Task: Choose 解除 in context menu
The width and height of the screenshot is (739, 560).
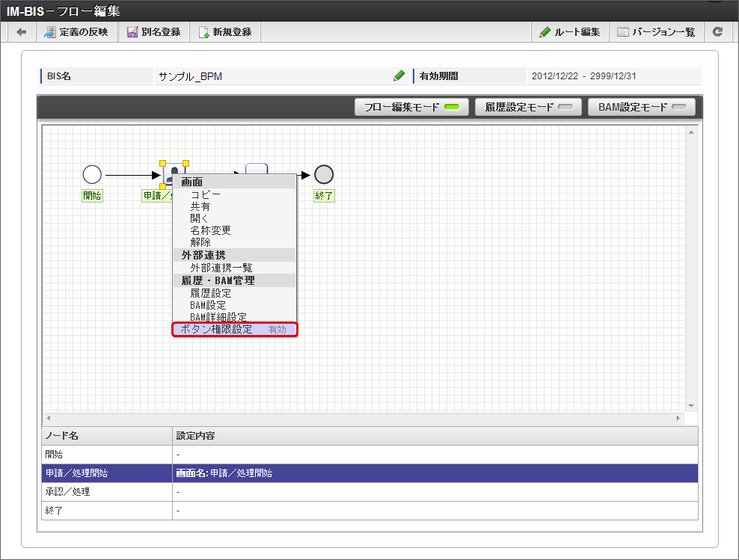Action: pyautogui.click(x=200, y=241)
